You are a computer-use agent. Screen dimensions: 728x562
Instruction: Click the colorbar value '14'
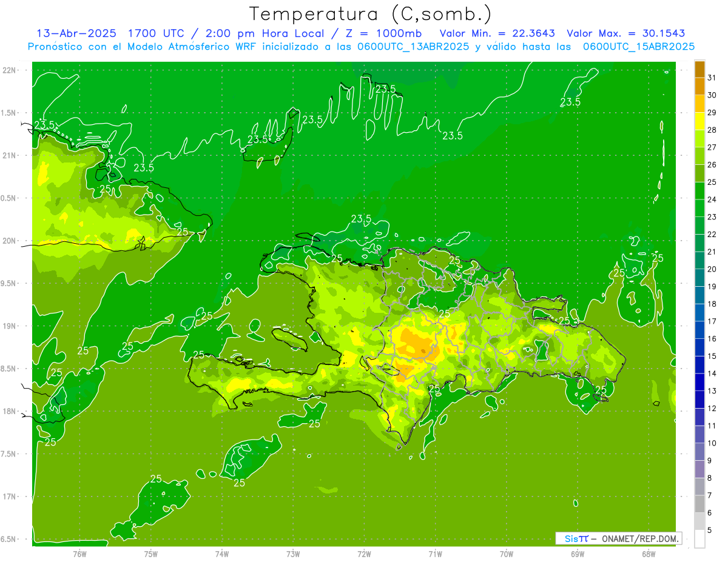coord(712,373)
